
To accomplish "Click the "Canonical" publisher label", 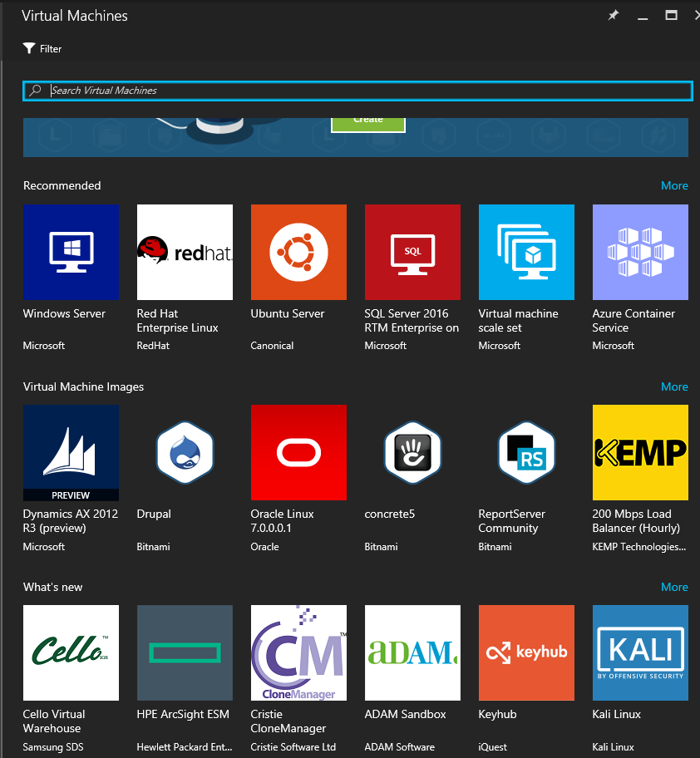I will pyautogui.click(x=272, y=346).
